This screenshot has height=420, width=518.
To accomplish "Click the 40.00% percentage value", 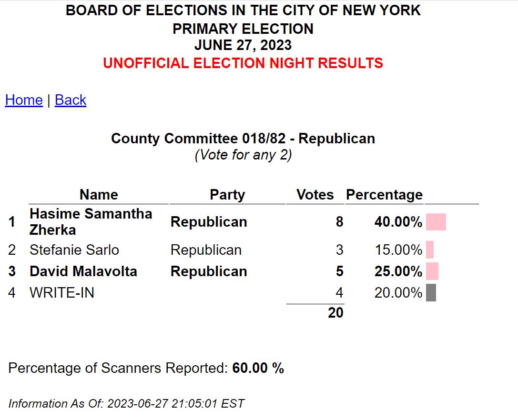I will pyautogui.click(x=398, y=222).
